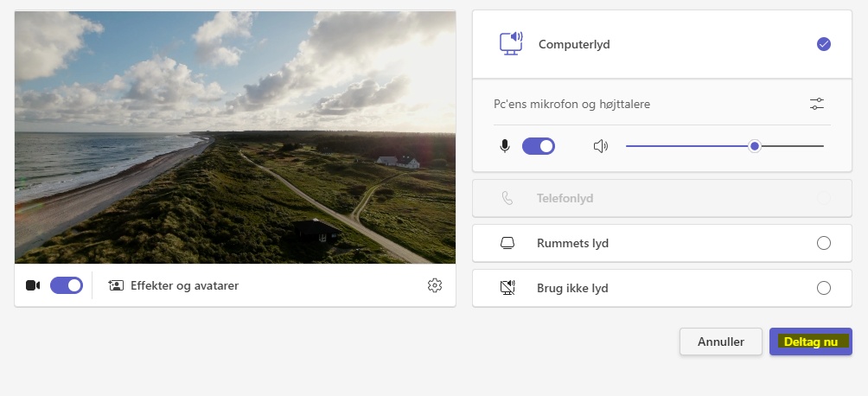Turn off the camera toggle switch

67,285
